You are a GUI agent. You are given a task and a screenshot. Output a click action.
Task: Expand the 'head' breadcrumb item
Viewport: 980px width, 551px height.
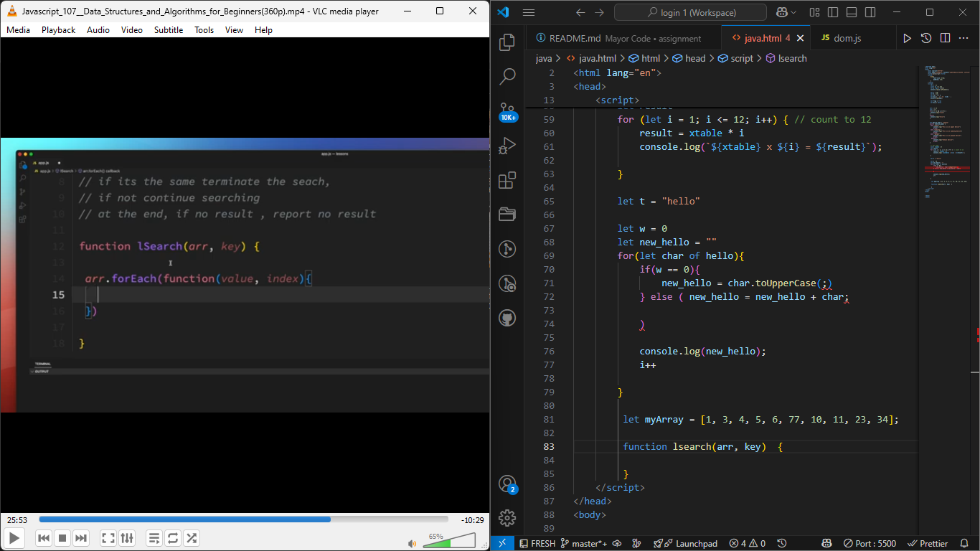(x=694, y=59)
